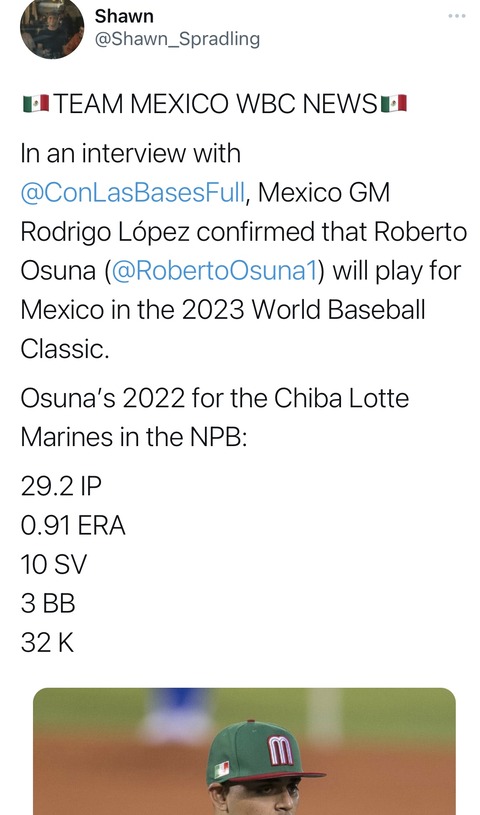Tap the Mexico flag emoji after NEWS
The image size is (480, 815).
coord(393,103)
